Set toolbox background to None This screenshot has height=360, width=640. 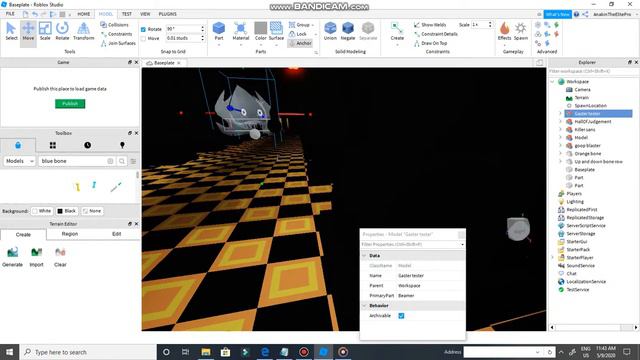coord(92,211)
